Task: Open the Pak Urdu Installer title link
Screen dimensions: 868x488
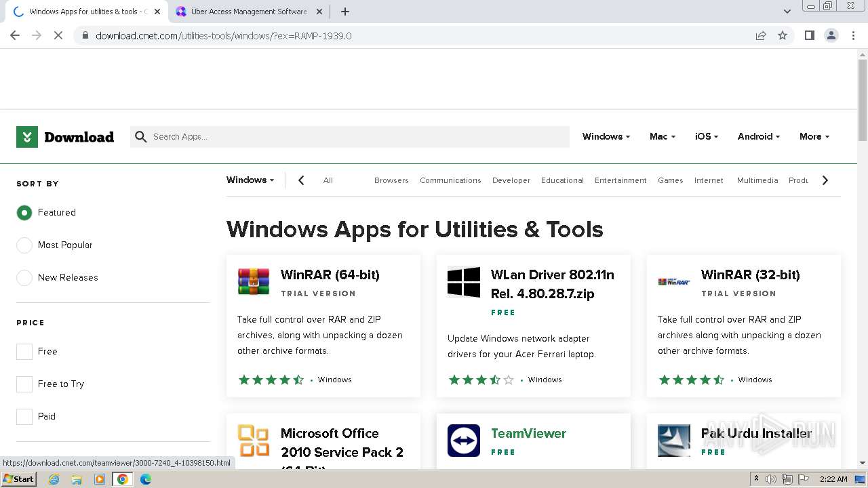Action: [x=756, y=433]
